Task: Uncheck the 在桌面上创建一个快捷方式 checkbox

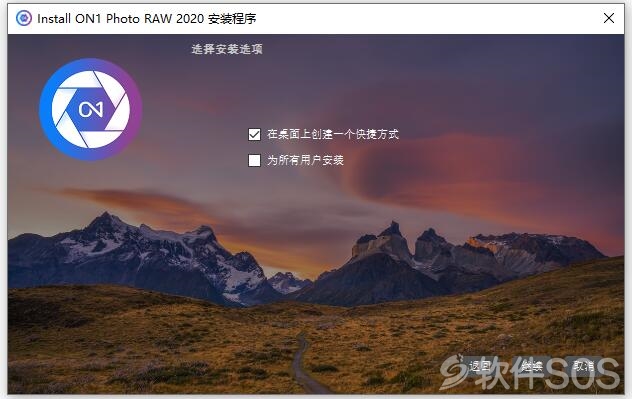Action: tap(254, 134)
